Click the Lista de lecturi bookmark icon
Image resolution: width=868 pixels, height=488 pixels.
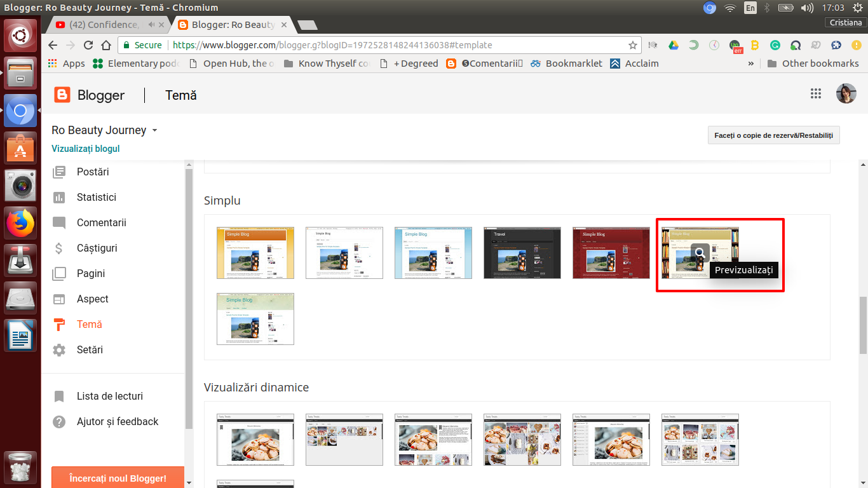pyautogui.click(x=59, y=396)
